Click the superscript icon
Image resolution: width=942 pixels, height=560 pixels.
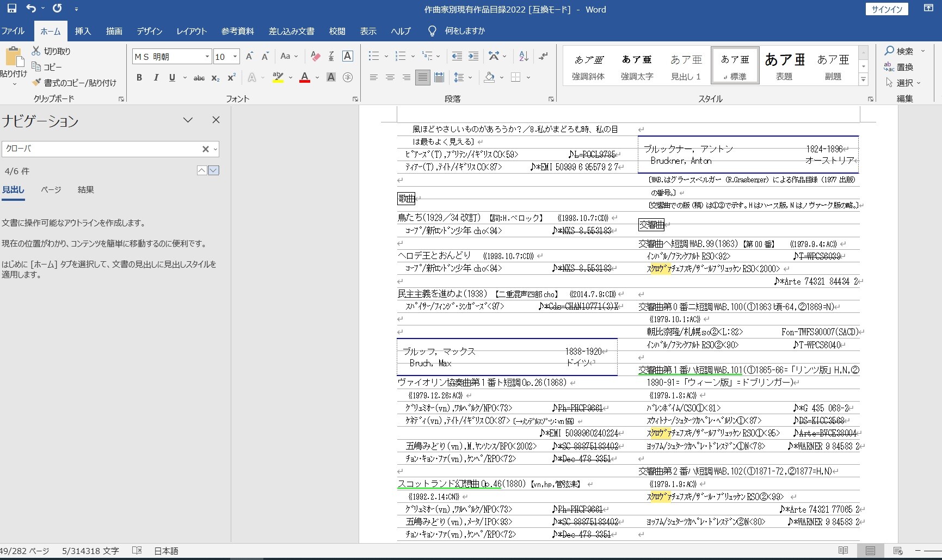[x=231, y=78]
